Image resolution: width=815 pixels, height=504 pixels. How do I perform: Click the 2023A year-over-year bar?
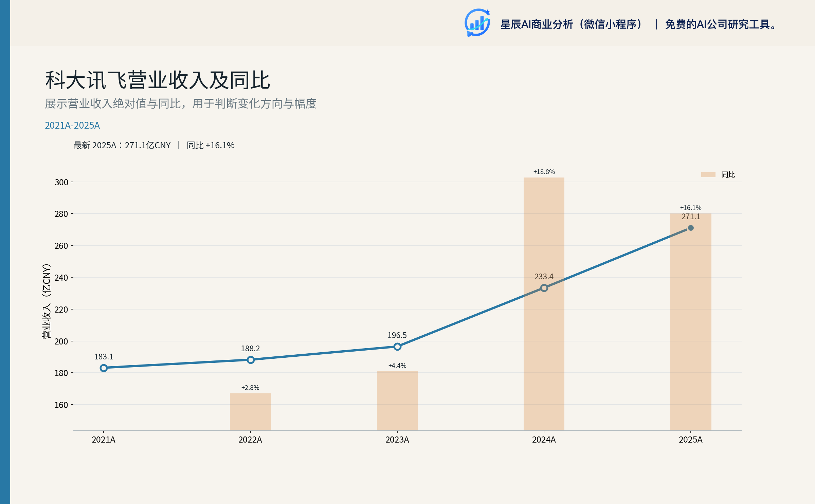(x=397, y=401)
